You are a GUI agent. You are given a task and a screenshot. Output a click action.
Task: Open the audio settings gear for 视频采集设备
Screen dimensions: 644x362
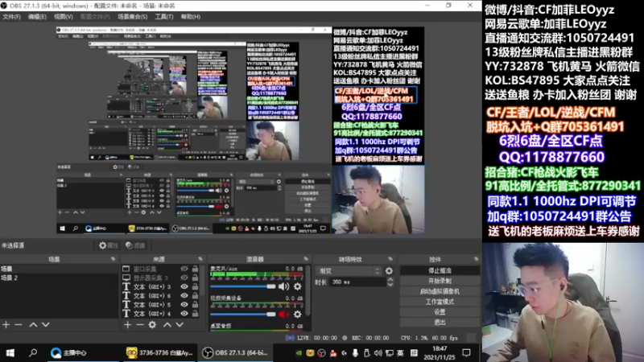(297, 315)
